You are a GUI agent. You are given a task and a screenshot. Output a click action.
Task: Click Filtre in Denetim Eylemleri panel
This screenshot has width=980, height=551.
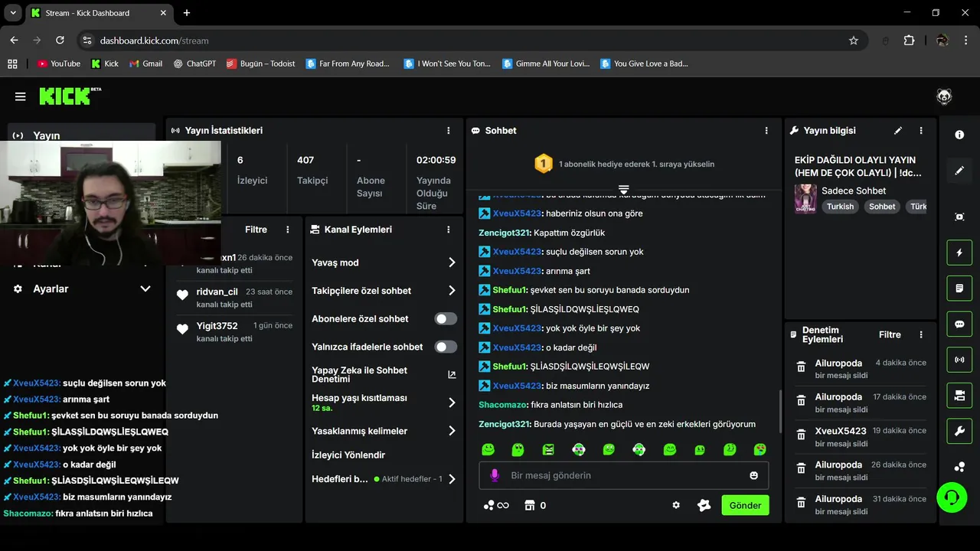pyautogui.click(x=890, y=334)
